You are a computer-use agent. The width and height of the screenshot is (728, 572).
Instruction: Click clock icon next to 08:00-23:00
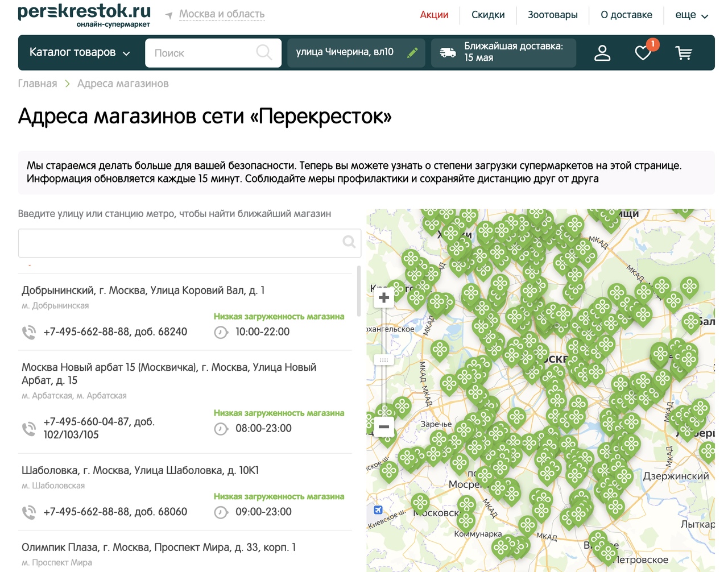click(x=221, y=429)
